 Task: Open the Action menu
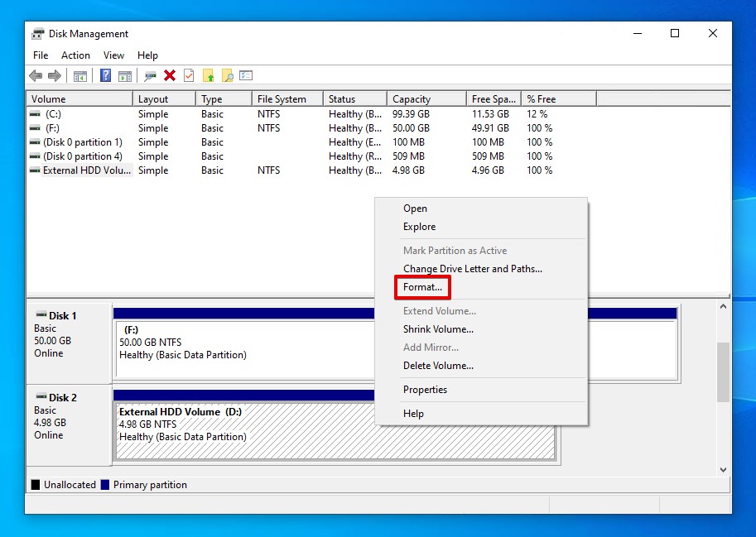[75, 55]
